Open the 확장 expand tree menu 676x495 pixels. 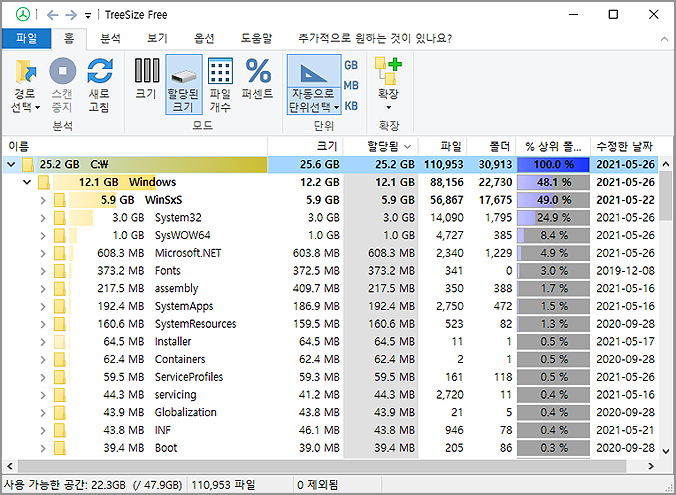click(x=388, y=84)
